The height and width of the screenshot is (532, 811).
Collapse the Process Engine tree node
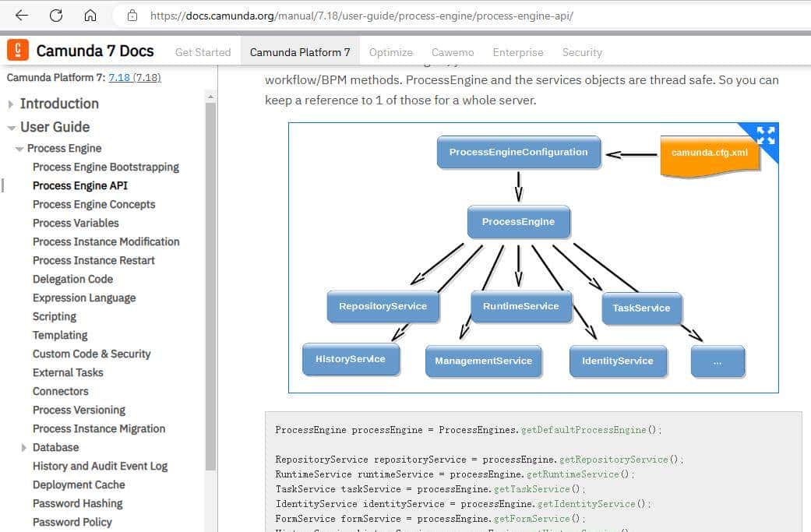coord(19,149)
